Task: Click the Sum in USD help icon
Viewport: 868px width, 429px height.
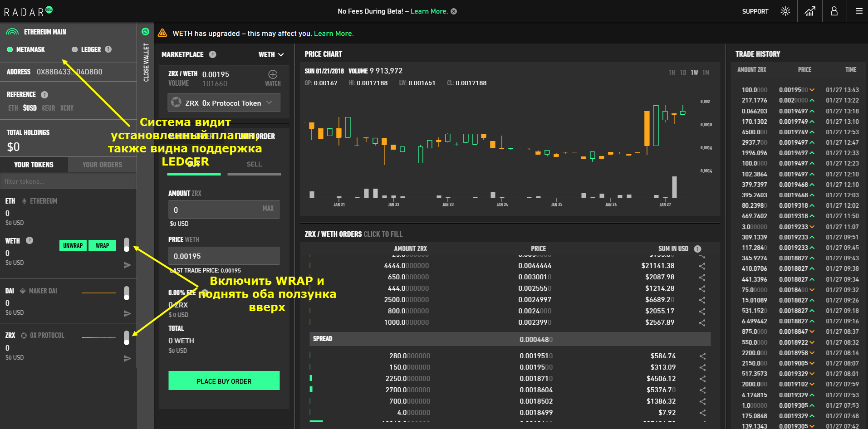Action: [x=698, y=249]
